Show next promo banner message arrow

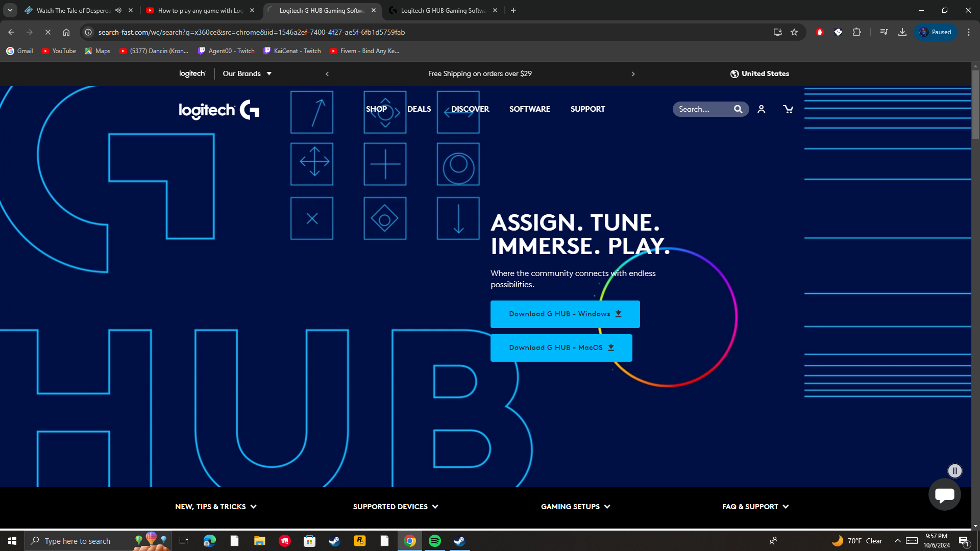click(x=633, y=74)
